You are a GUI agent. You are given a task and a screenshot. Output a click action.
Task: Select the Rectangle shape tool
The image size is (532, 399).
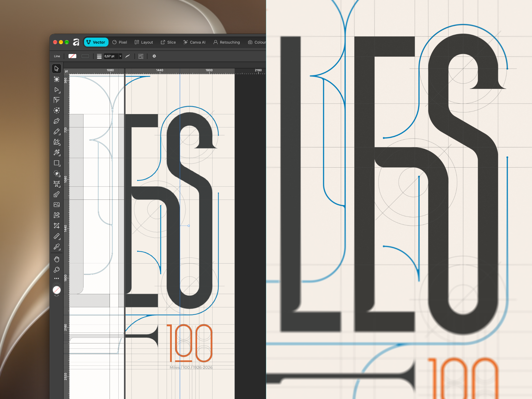coord(56,163)
